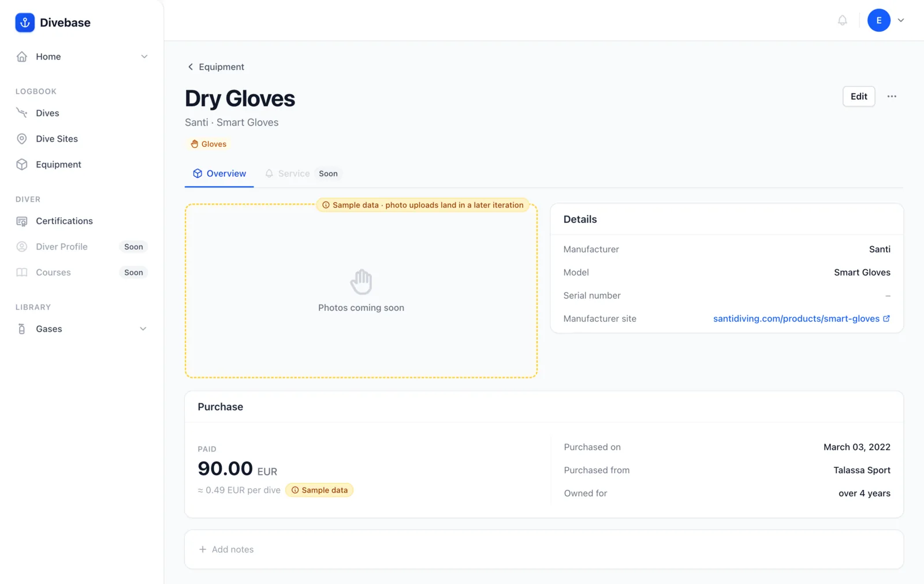Open santidiving.com smart-gloves link
The width and height of the screenshot is (924, 584).
pos(796,318)
